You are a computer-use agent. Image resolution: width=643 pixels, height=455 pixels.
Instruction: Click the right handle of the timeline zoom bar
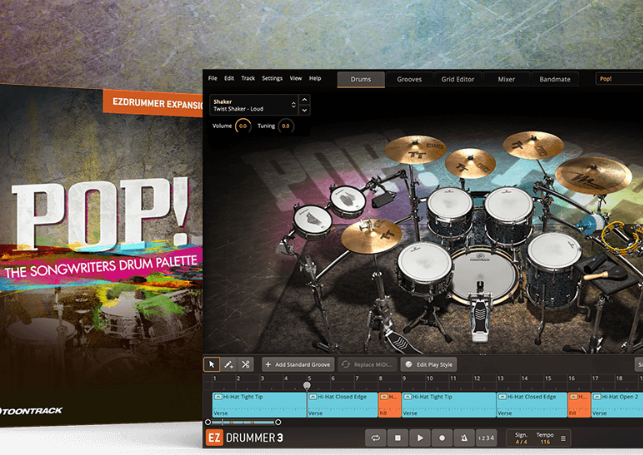(x=278, y=422)
